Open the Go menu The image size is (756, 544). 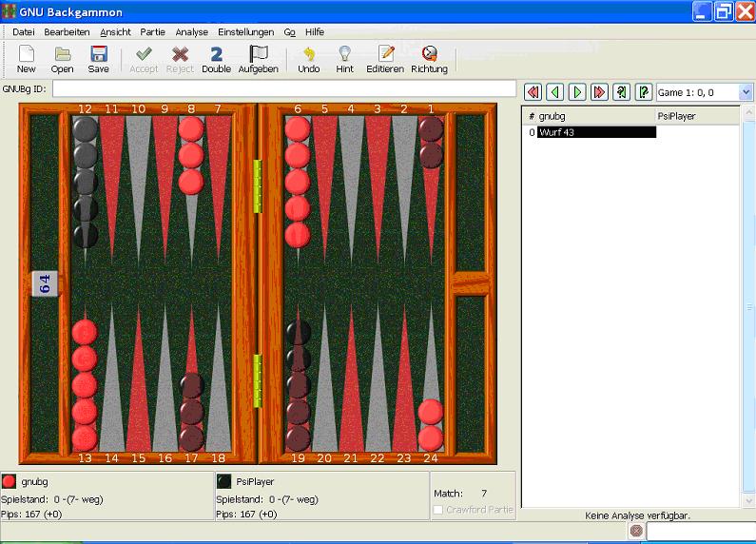pyautogui.click(x=290, y=32)
